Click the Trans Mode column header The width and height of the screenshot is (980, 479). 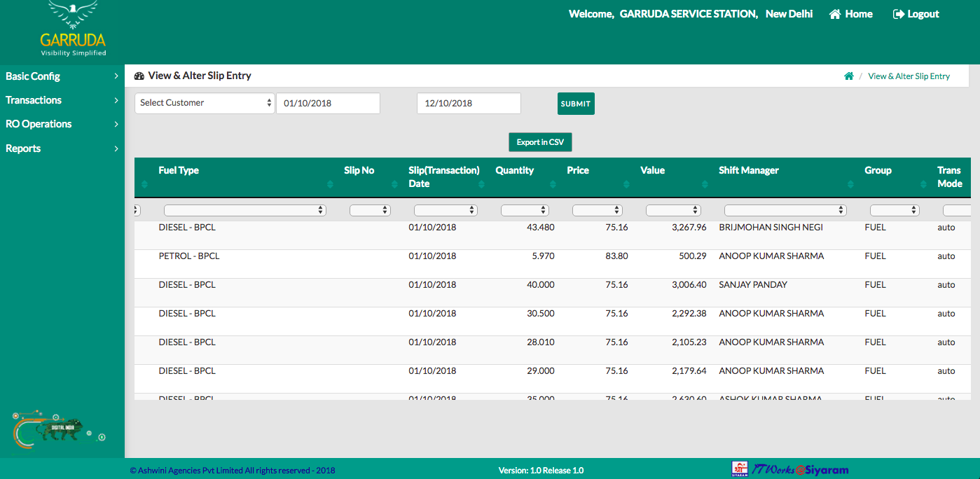pos(950,177)
